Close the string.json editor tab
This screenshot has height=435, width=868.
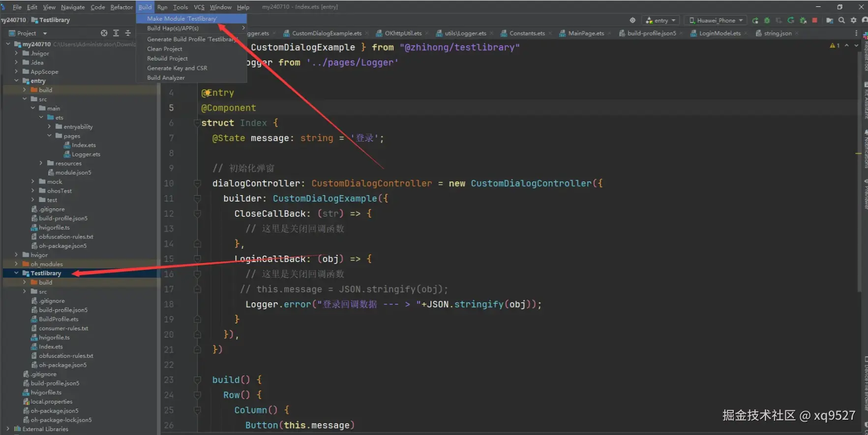click(x=797, y=33)
